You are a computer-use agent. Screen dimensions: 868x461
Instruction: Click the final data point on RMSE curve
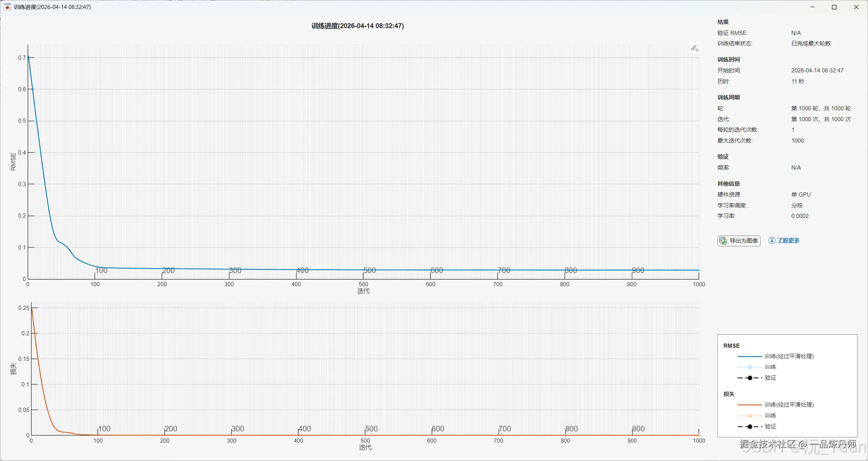[699, 270]
